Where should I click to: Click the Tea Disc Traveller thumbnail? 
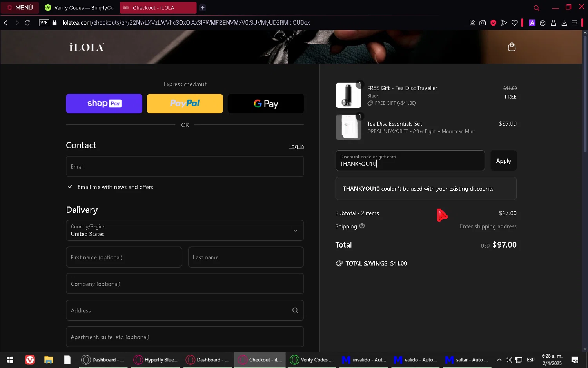tap(348, 95)
